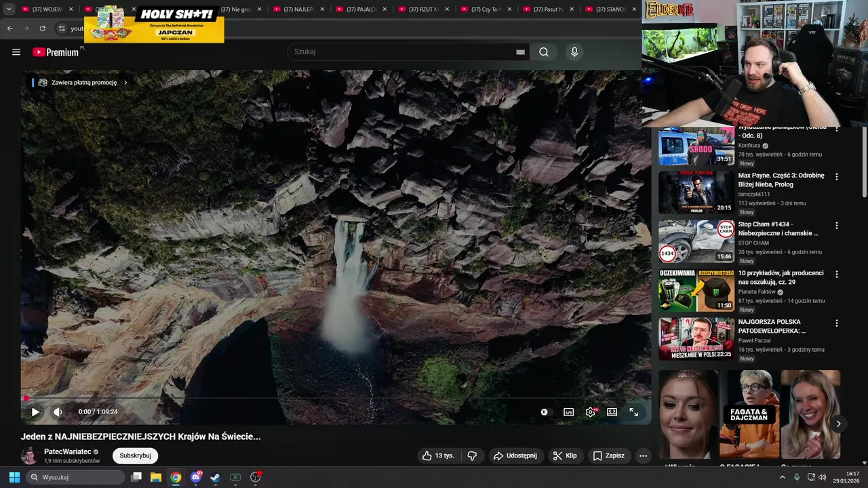This screenshot has height=488, width=868.
Task: Switch to theater mode
Action: 612,412
